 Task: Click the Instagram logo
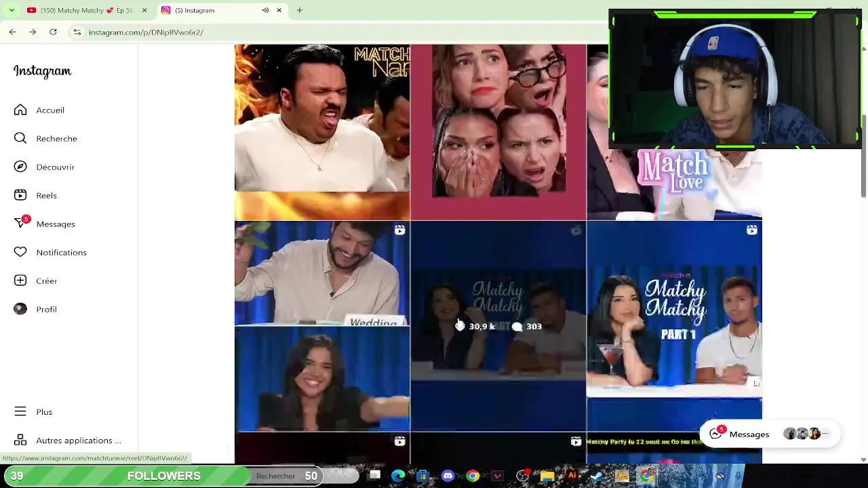[42, 71]
